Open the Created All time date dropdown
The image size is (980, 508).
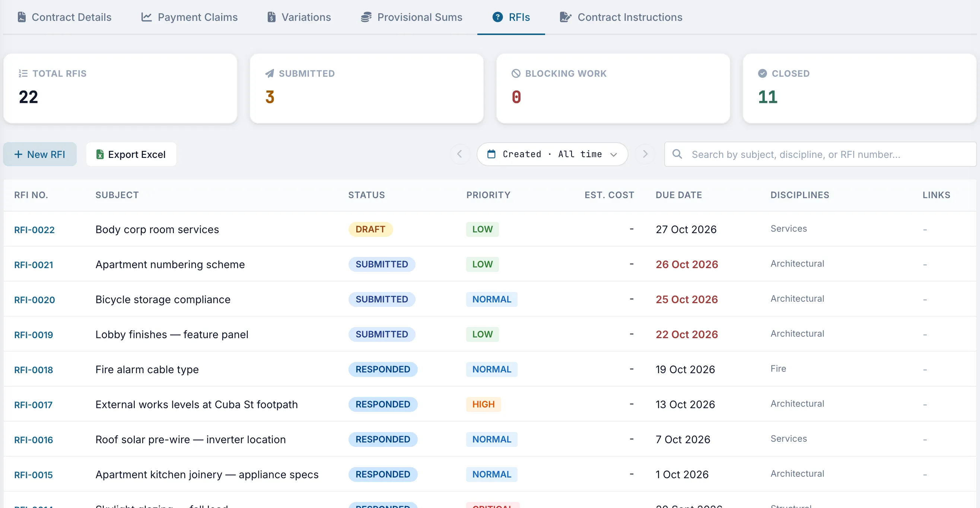(x=553, y=154)
